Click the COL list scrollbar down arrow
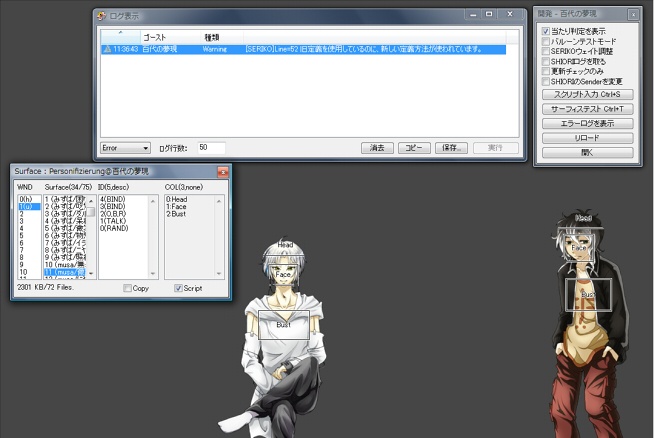This screenshot has height=438, width=654. pos(219,274)
